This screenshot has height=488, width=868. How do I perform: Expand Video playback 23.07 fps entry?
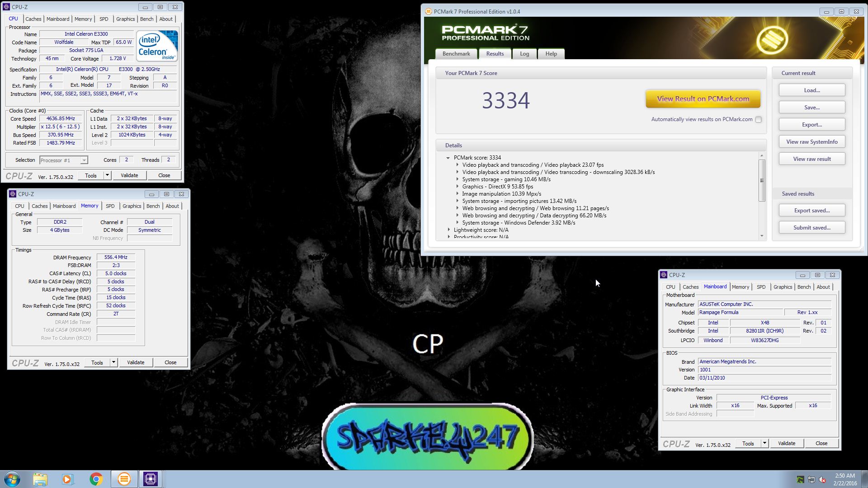(x=457, y=165)
